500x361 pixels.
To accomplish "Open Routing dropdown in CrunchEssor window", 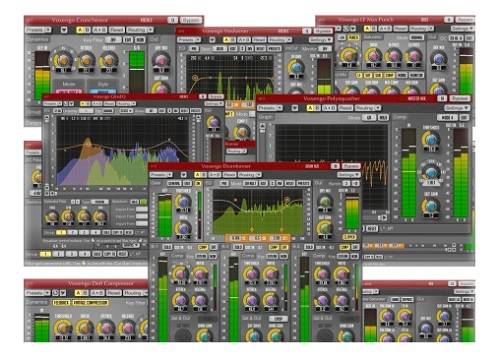I will (140, 30).
